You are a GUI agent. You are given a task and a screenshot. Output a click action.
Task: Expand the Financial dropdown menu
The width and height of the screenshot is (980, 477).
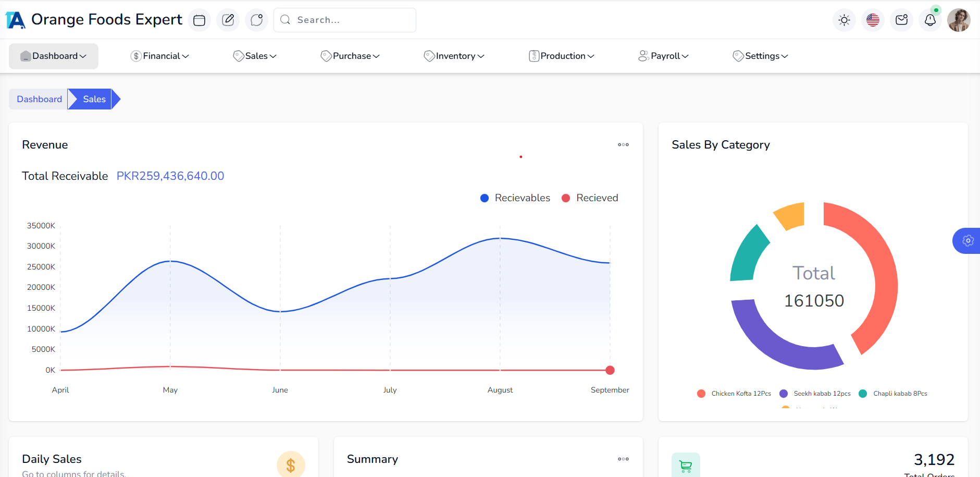point(160,56)
